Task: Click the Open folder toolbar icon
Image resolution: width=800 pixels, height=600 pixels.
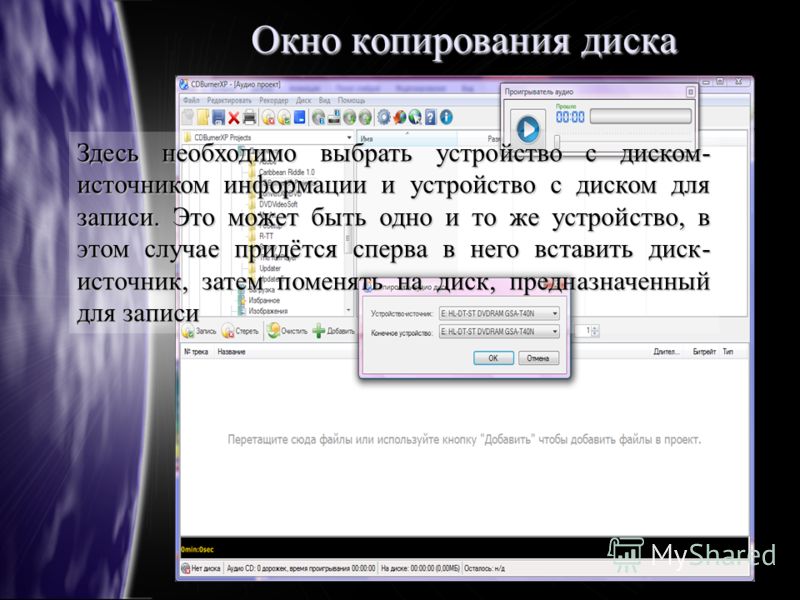Action: (x=203, y=117)
